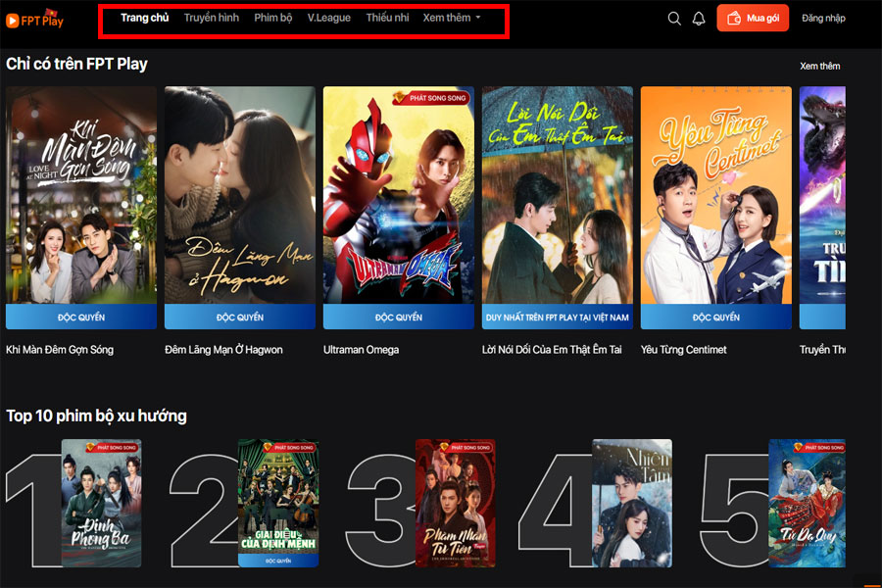Screen dimensions: 882x588
Task: Switch to Thiếu nhi section
Action: coord(387,18)
